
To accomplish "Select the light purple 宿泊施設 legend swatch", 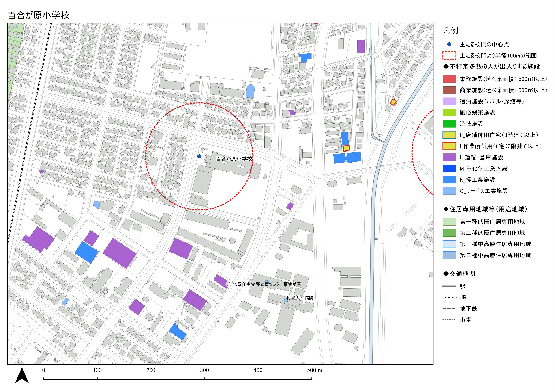I will point(449,101).
